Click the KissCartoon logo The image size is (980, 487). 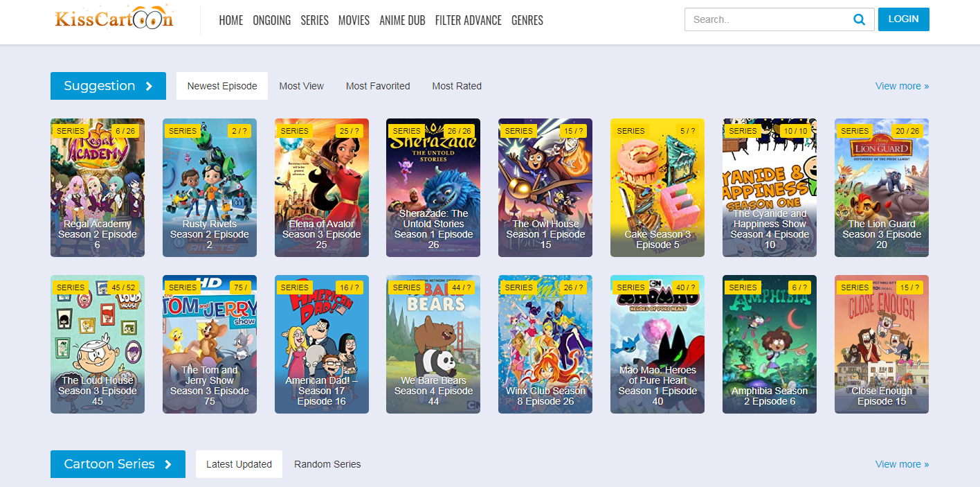point(114,19)
